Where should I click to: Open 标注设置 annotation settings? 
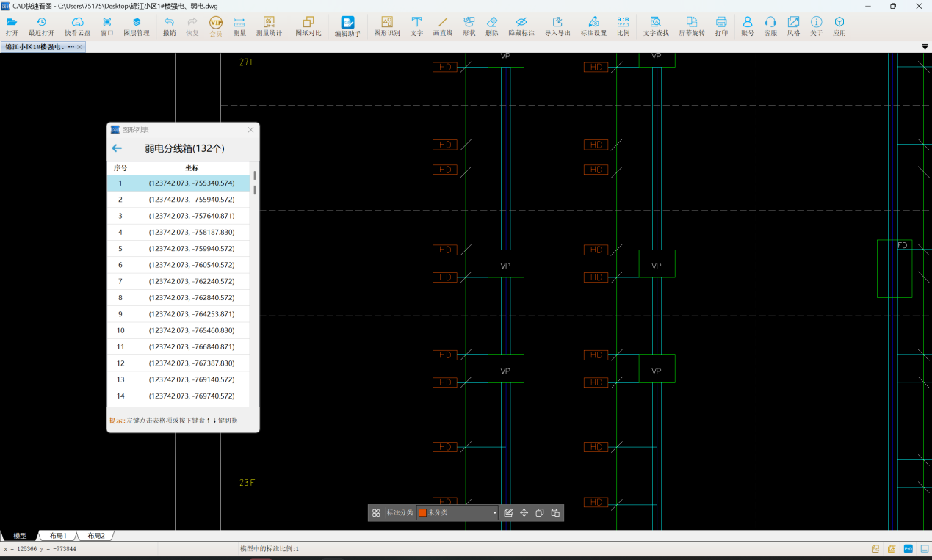pyautogui.click(x=593, y=26)
